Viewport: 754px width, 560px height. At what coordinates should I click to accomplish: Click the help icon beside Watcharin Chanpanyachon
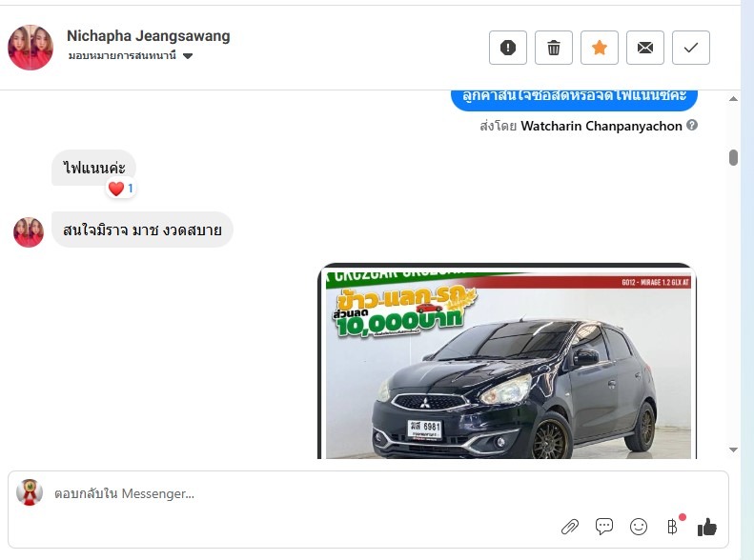point(692,126)
